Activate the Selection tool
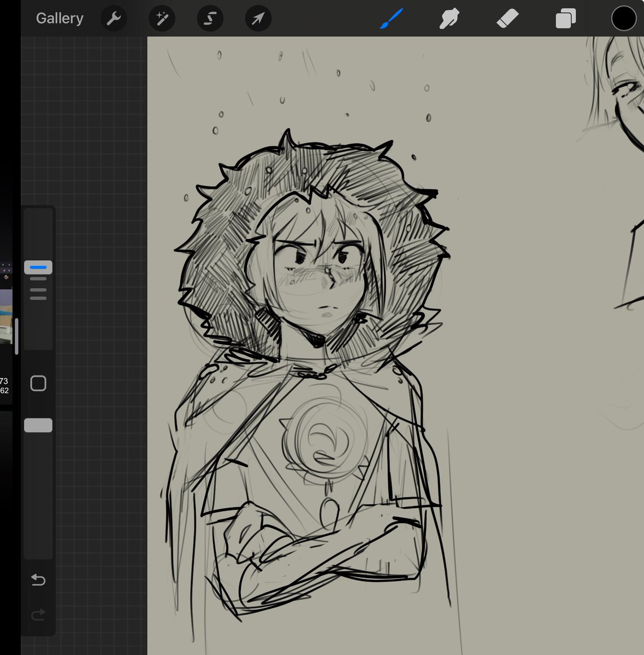 210,19
